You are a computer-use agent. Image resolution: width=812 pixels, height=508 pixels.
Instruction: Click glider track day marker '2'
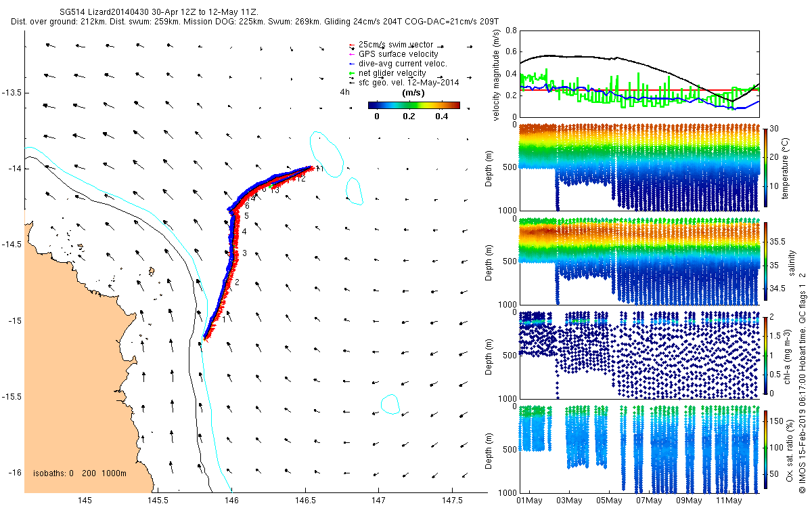pyautogui.click(x=238, y=282)
